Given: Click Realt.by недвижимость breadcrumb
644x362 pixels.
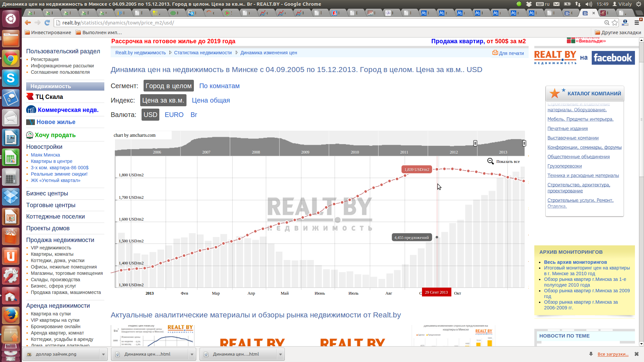Looking at the screenshot, I should [141, 53].
